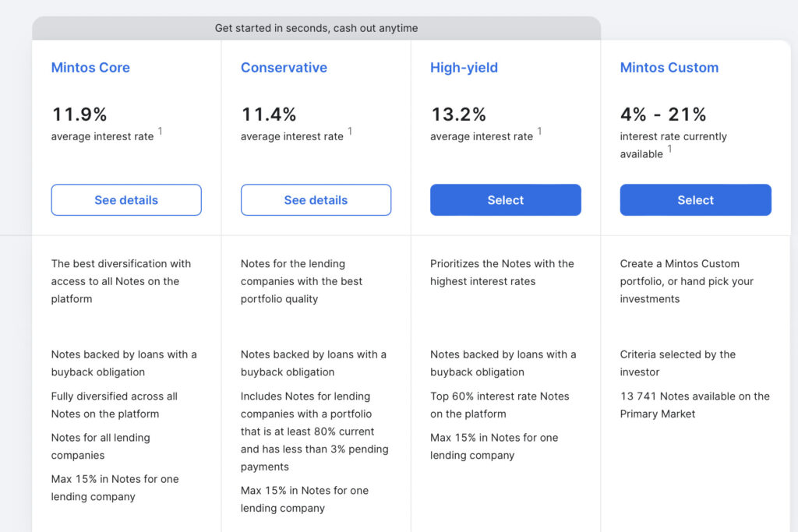798x532 pixels.
Task: Click 'Max 15% in Notes' under Mintos Core
Action: tap(115, 488)
